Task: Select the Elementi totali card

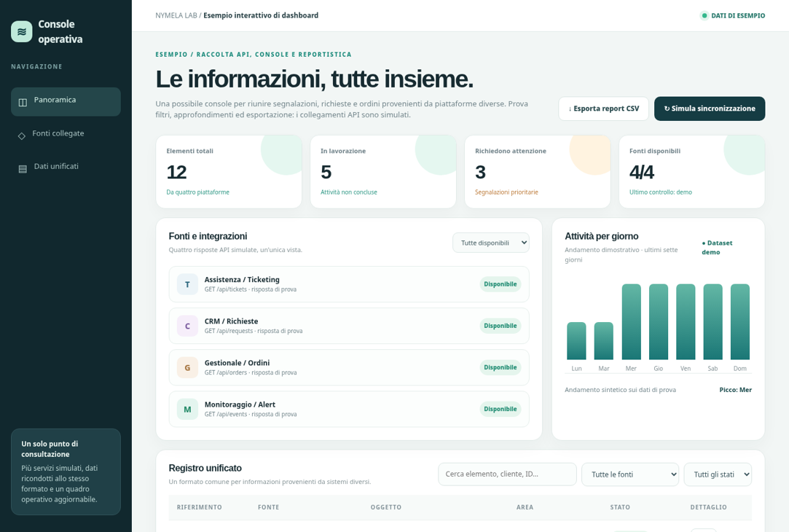Action: [229, 172]
